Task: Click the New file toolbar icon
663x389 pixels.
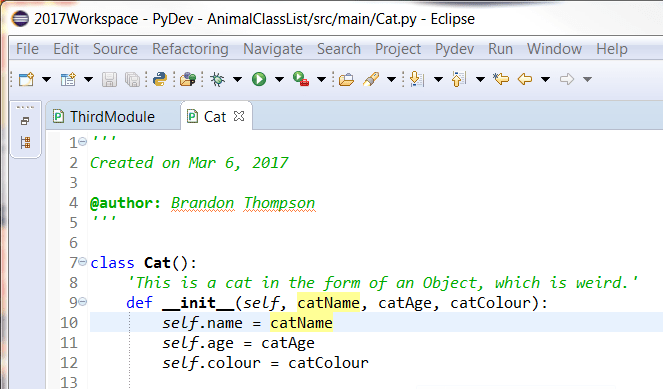Action: (26, 79)
